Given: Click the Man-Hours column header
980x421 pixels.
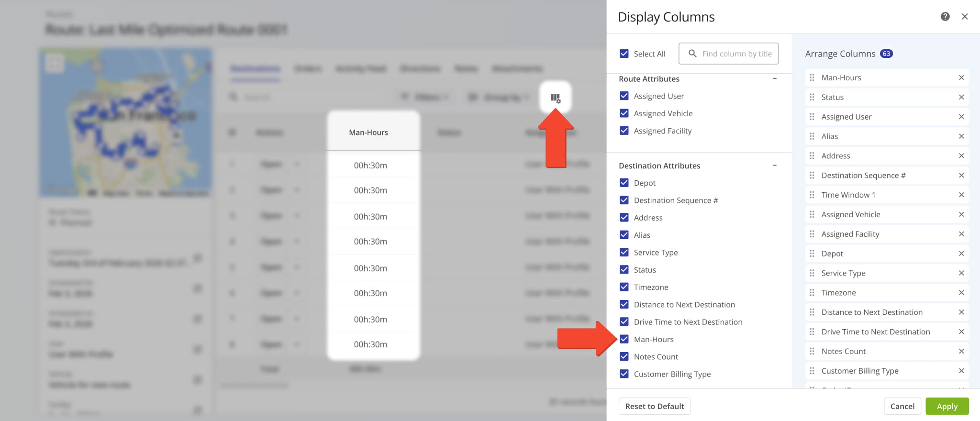Looking at the screenshot, I should pyautogui.click(x=368, y=133).
